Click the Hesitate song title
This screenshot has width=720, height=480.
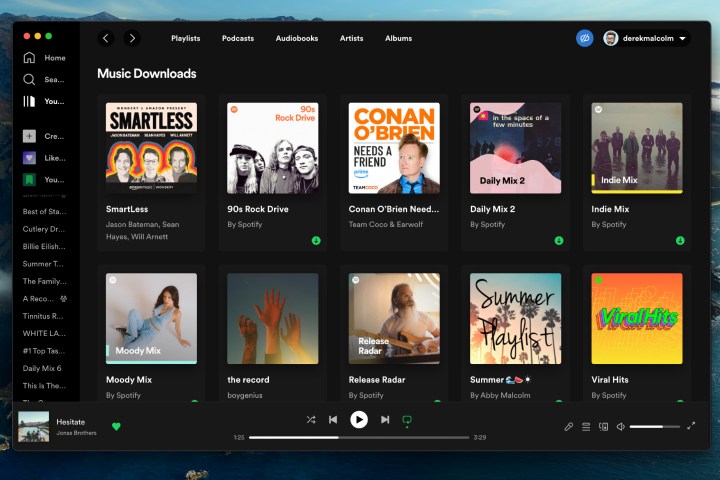[x=71, y=422]
